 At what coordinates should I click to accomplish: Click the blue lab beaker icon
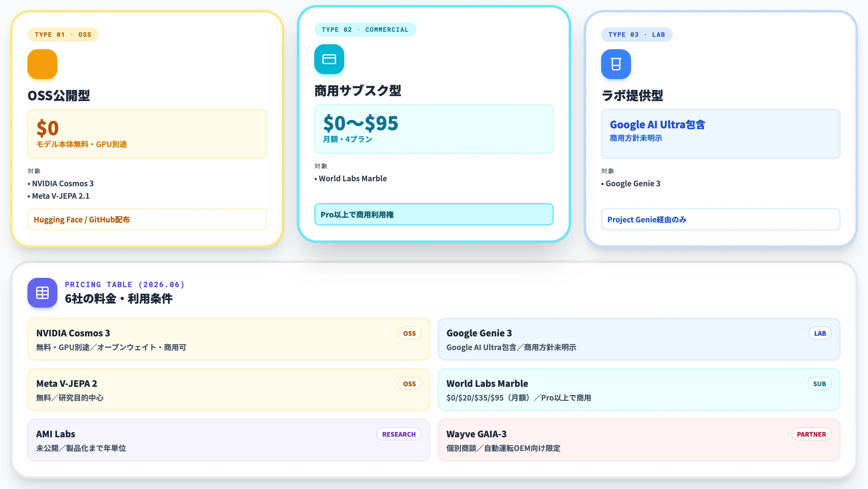click(x=616, y=64)
